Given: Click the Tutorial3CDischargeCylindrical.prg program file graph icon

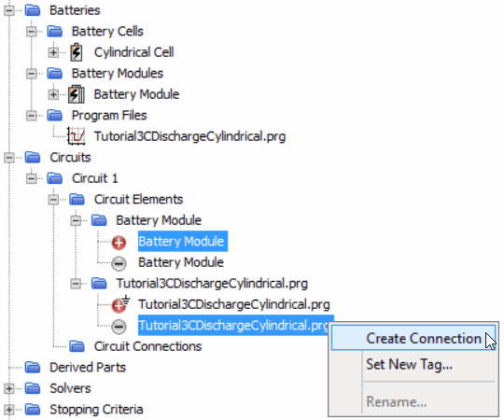Looking at the screenshot, I should [77, 136].
